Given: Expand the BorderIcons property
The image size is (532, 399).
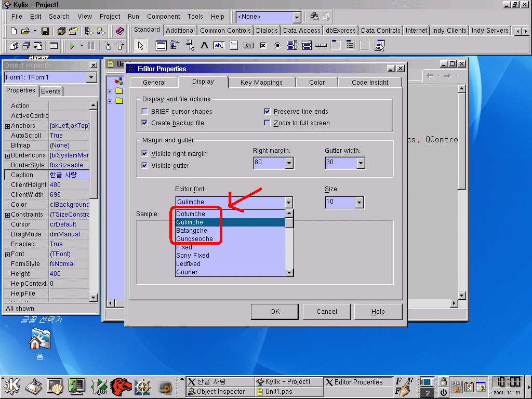Looking at the screenshot, I should (7, 156).
